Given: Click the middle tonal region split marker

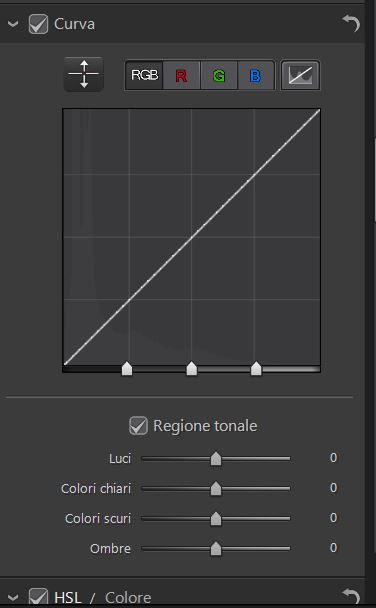Looking at the screenshot, I should coord(191,368).
